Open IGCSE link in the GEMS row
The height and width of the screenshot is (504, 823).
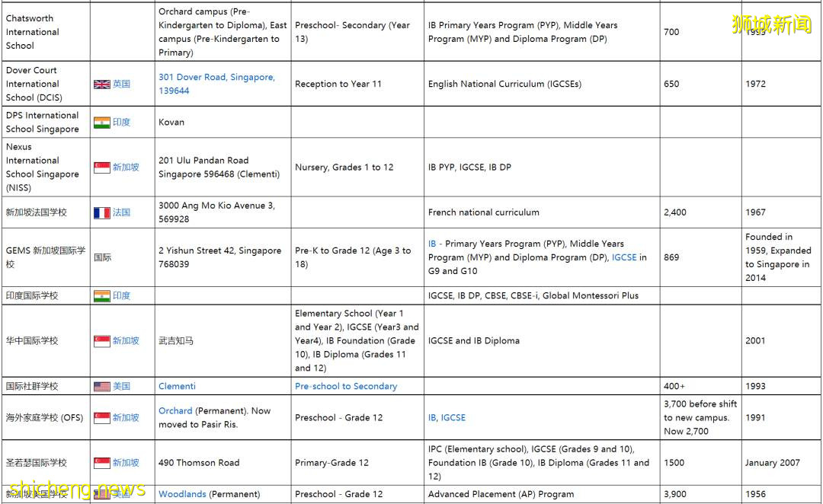pos(624,258)
